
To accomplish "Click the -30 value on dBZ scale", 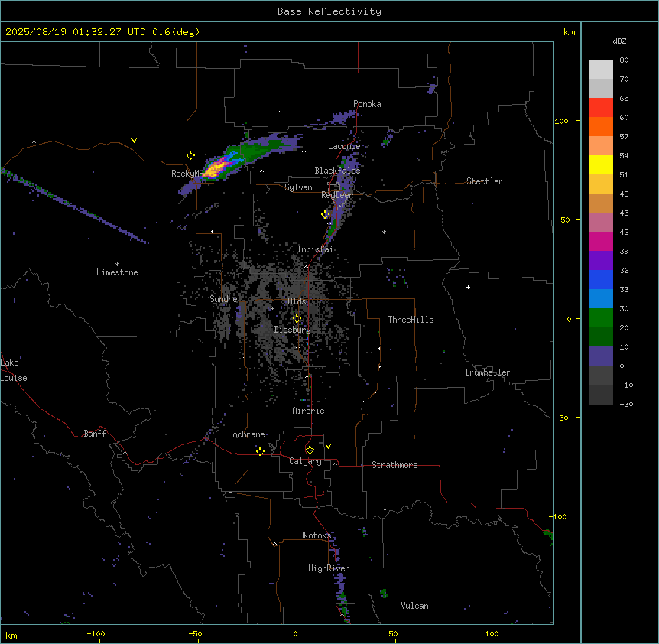I will pos(626,404).
